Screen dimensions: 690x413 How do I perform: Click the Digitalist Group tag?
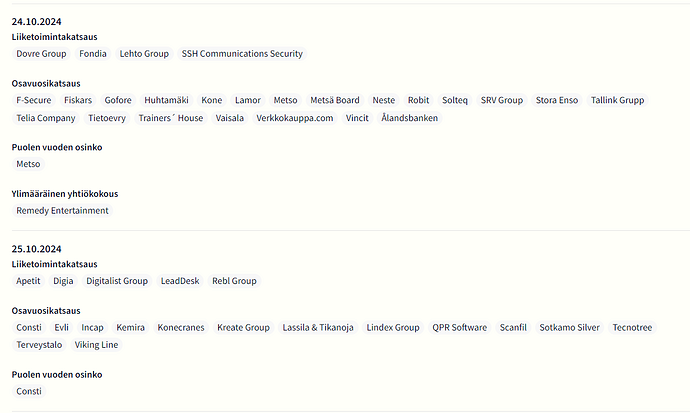pyautogui.click(x=117, y=281)
